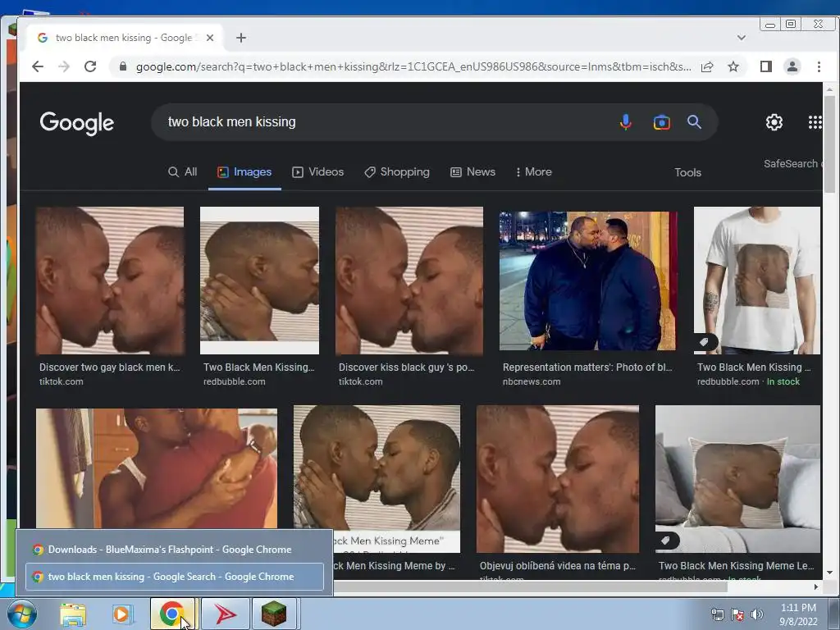Go back to the previous page

click(x=38, y=66)
